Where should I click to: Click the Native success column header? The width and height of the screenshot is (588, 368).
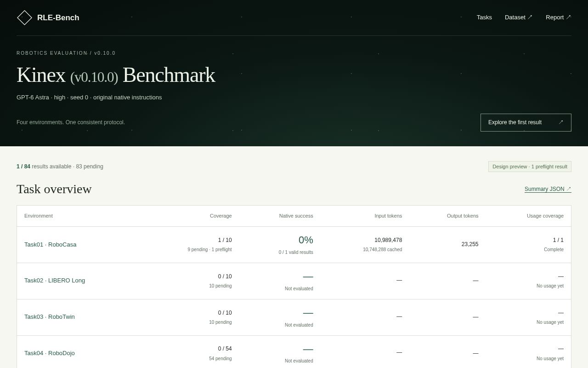coord(296,216)
